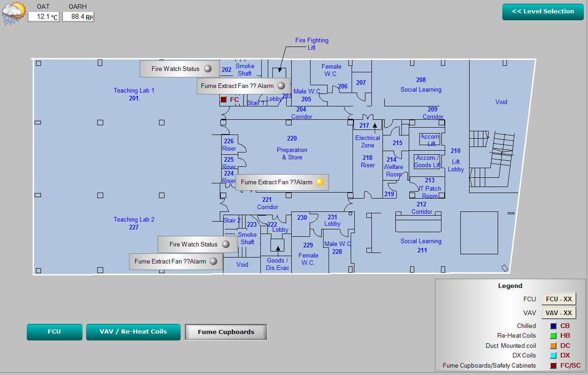Click the Electrical Zone 217 arrow symbol

pos(375,125)
